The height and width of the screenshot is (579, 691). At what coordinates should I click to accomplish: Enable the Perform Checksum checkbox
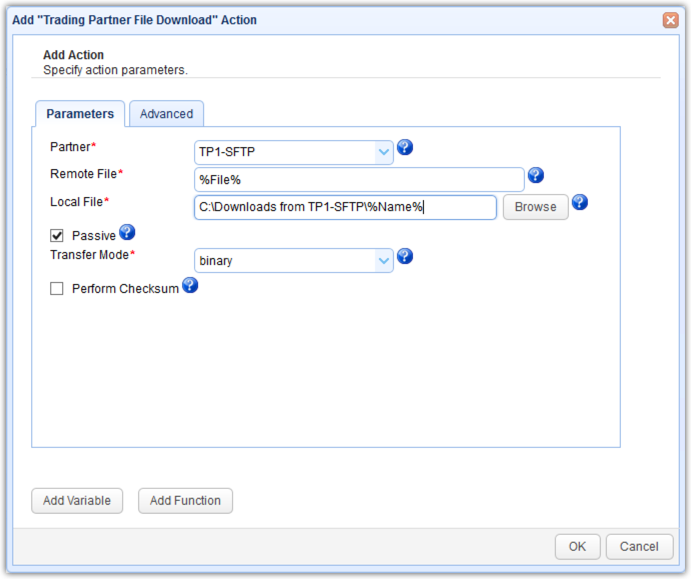pos(57,289)
